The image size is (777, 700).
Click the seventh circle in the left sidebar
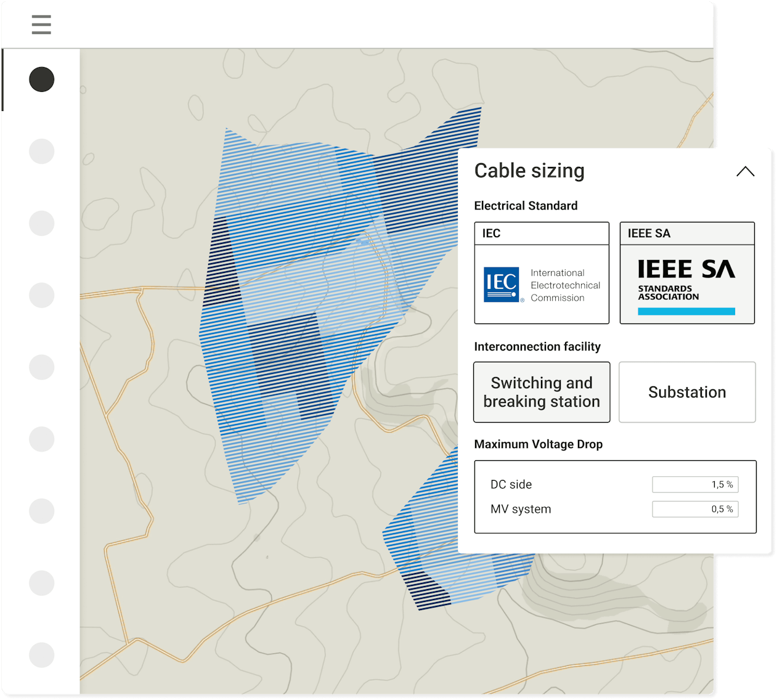click(x=42, y=511)
